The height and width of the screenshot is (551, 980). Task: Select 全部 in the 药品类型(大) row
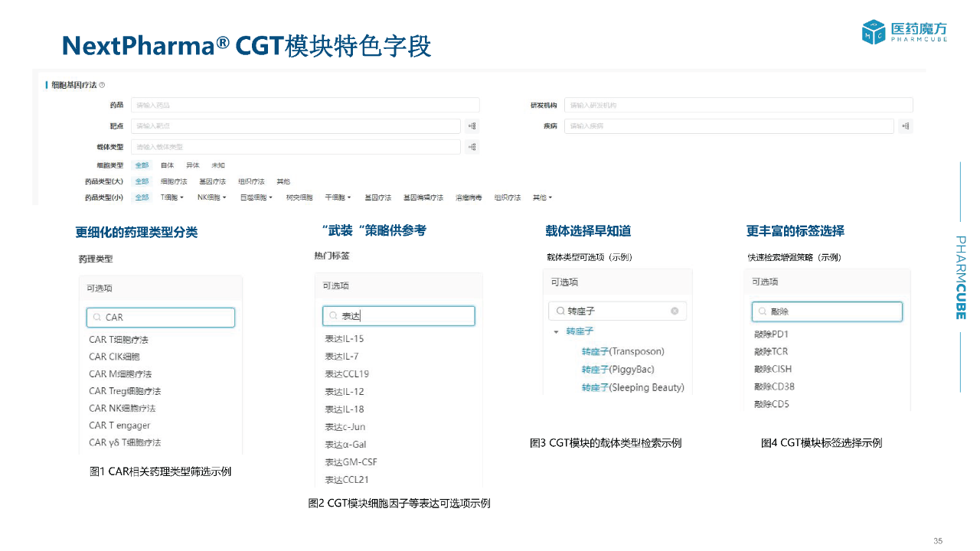coord(142,182)
